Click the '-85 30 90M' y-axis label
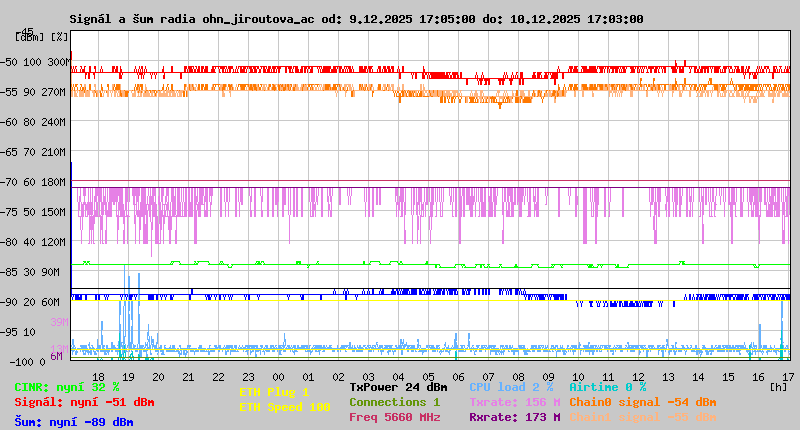This screenshot has height=430, width=800. [x=30, y=272]
